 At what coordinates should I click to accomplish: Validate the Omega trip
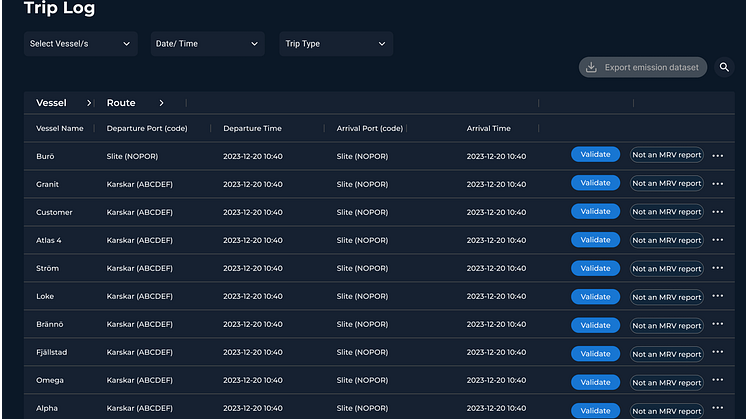coord(595,381)
